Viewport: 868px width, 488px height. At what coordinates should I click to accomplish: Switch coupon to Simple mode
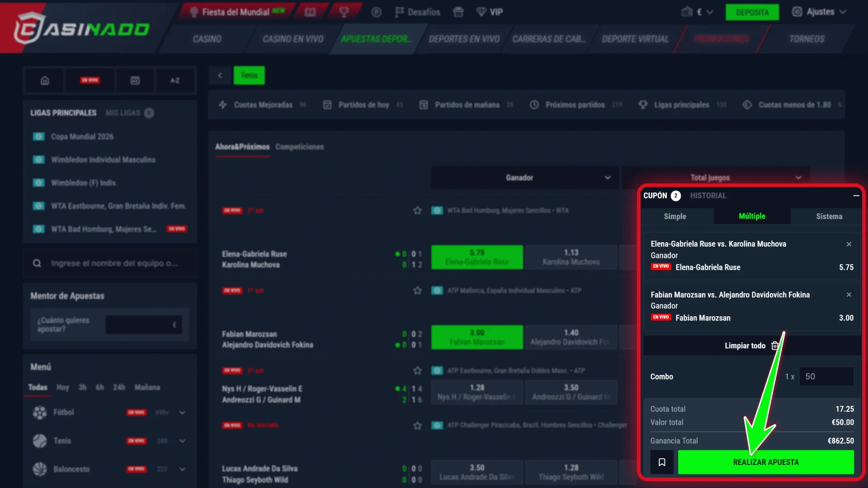pyautogui.click(x=675, y=216)
